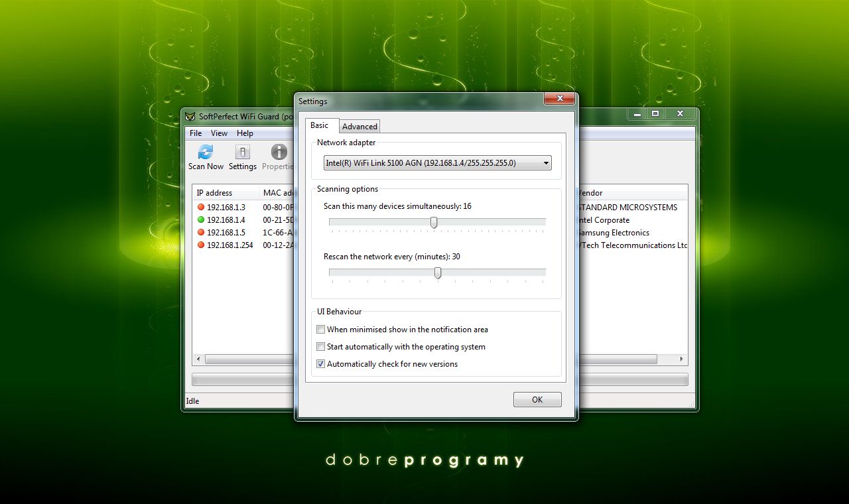The height and width of the screenshot is (504, 849).
Task: Click the right arrow of horizontal scrollbar
Action: point(681,359)
